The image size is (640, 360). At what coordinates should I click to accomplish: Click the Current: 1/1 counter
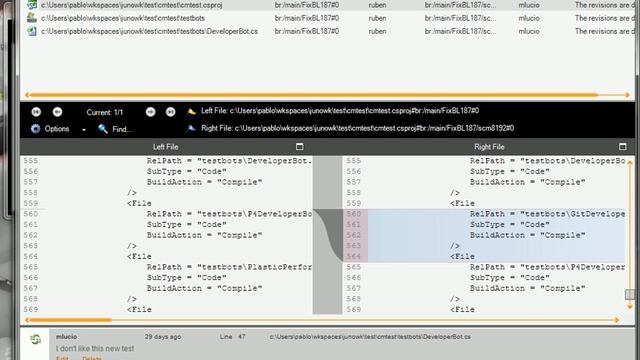(x=104, y=112)
